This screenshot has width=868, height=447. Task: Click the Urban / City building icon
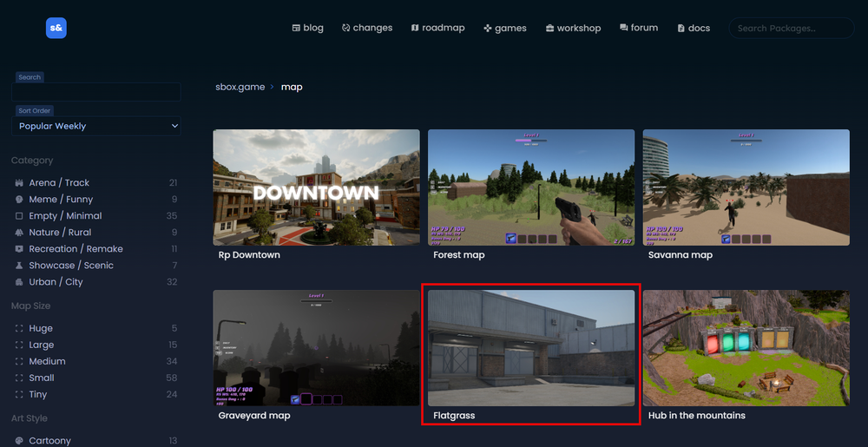point(19,282)
